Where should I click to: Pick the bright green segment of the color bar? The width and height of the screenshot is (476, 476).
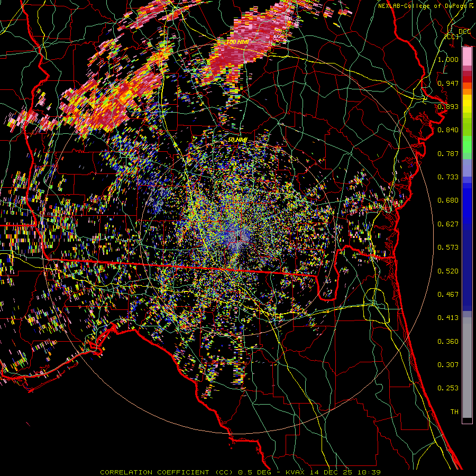point(467,144)
